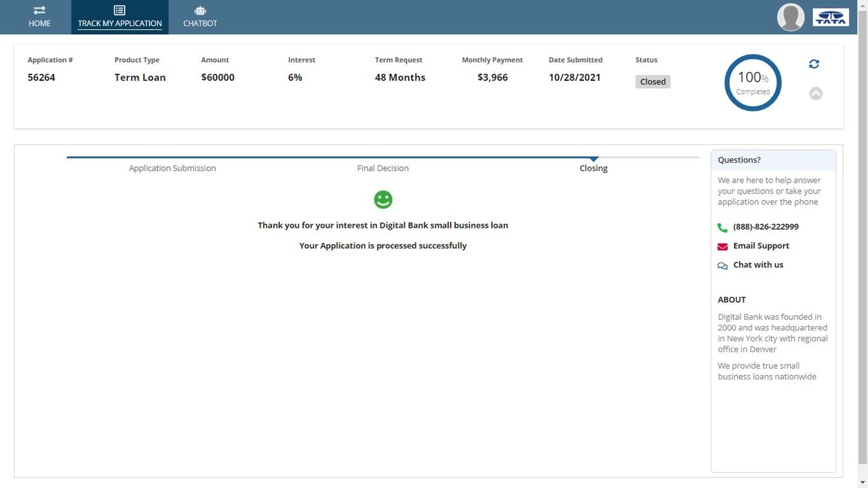Click the green smiley face icon
Viewport: 868px width, 488px height.
[383, 200]
